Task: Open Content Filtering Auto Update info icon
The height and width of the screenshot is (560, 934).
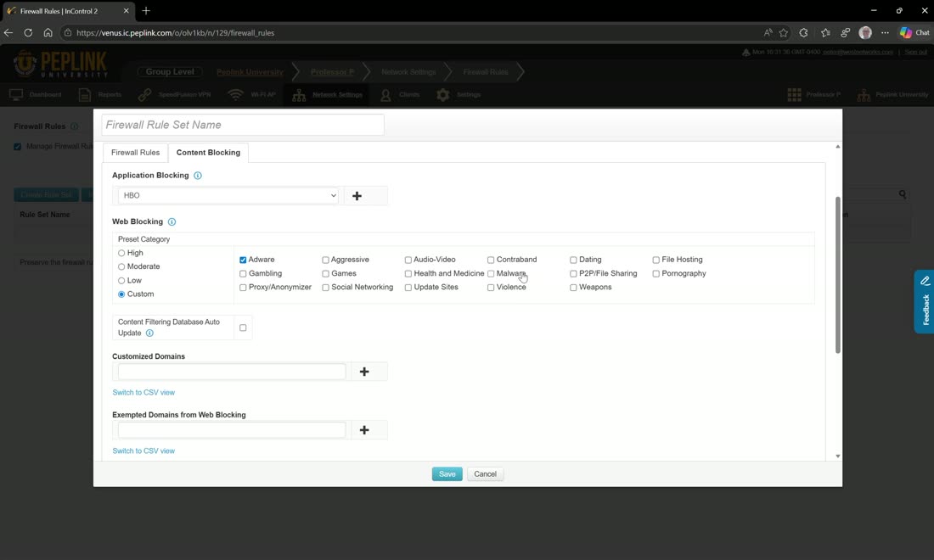Action: click(149, 333)
